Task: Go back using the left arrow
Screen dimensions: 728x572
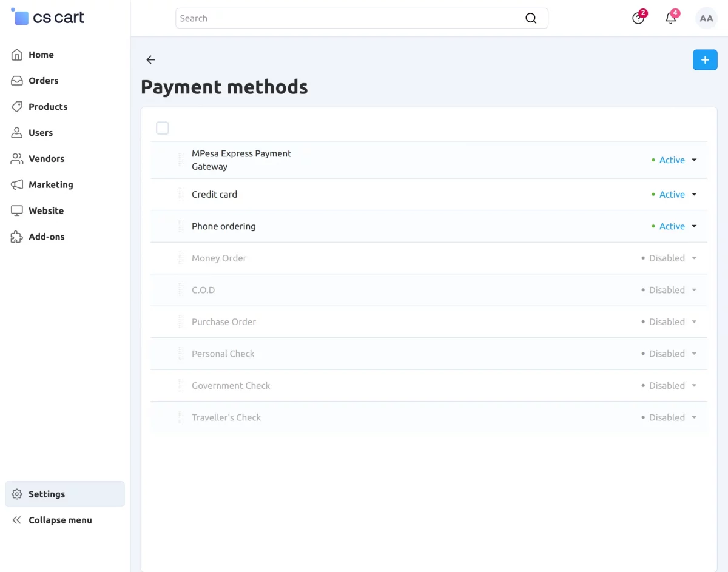Action: click(x=151, y=60)
